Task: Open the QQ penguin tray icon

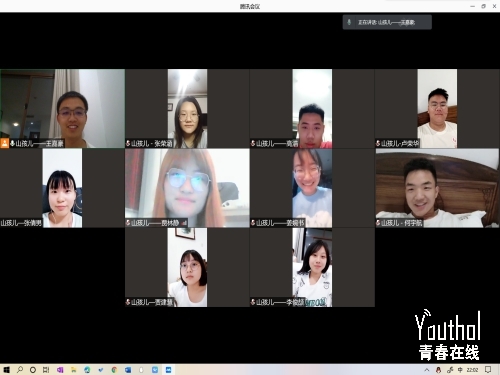Action: pyautogui.click(x=439, y=370)
